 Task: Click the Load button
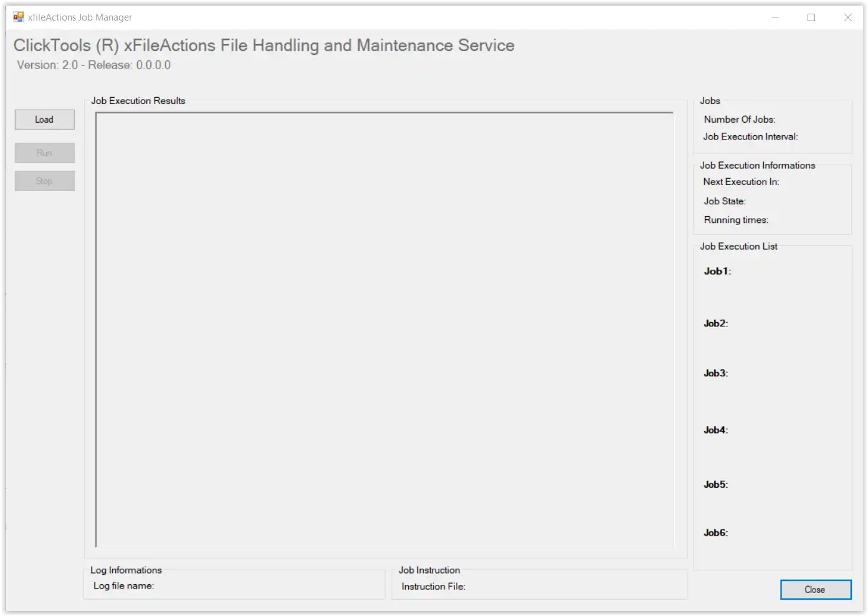[x=44, y=120]
